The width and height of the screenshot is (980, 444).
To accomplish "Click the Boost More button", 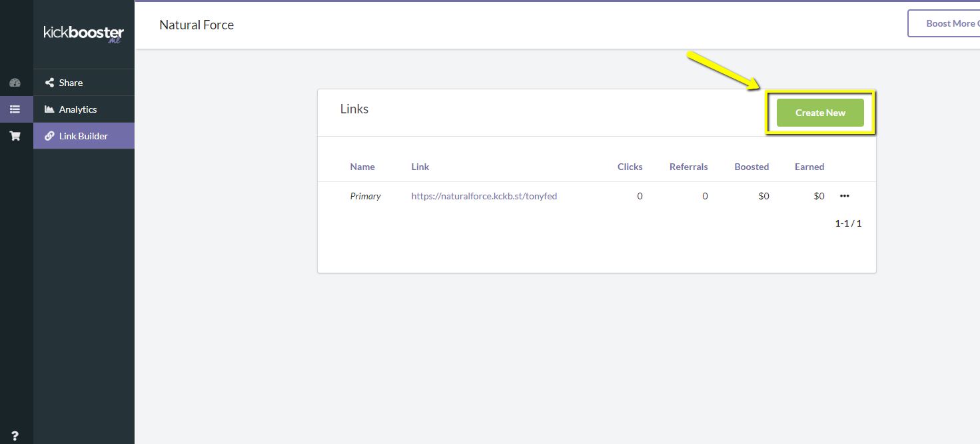I will [x=944, y=23].
